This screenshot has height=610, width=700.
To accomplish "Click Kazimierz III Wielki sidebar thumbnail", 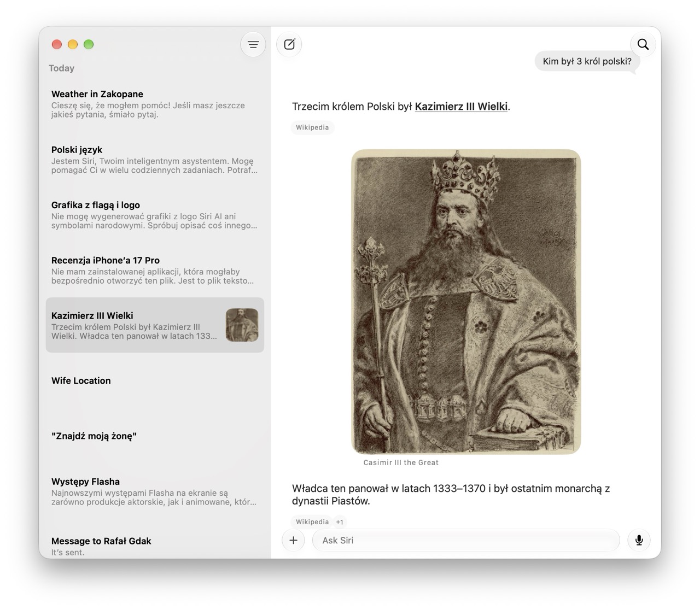I will (242, 325).
